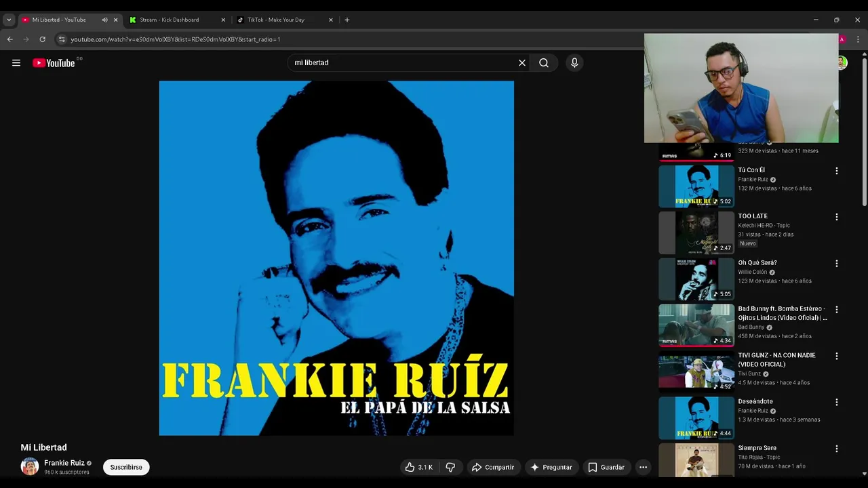Save video with Guardar button
The height and width of the screenshot is (488, 868).
606,467
